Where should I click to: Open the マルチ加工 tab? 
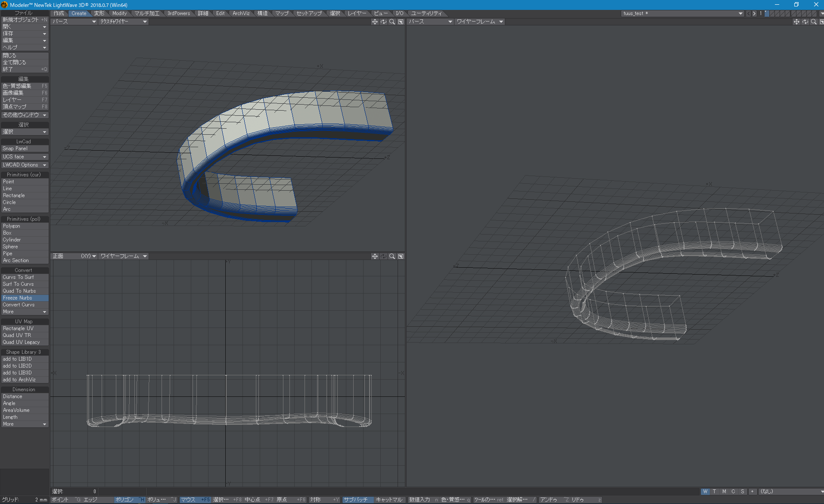pyautogui.click(x=147, y=13)
